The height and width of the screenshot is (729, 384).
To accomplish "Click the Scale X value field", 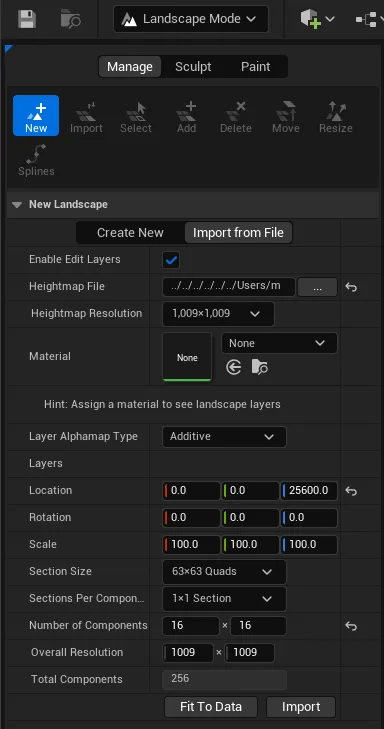I will 191,545.
